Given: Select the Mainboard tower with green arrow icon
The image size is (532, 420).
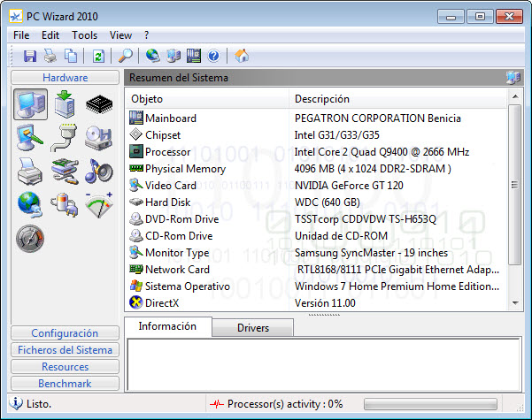Looking at the screenshot, I should click(65, 104).
